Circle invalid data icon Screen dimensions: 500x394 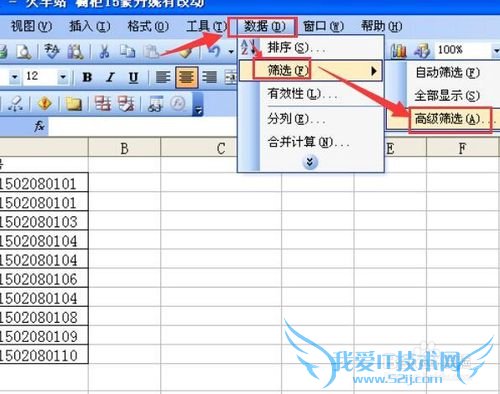102,104
